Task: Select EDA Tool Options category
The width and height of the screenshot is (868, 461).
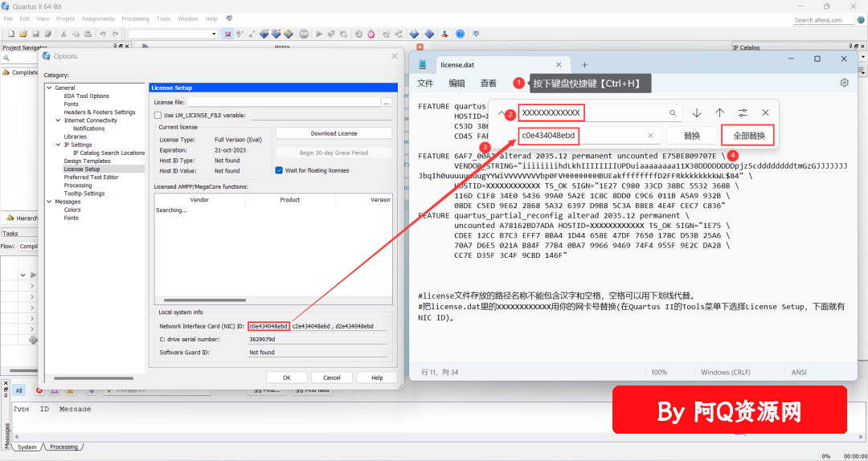Action: click(86, 96)
